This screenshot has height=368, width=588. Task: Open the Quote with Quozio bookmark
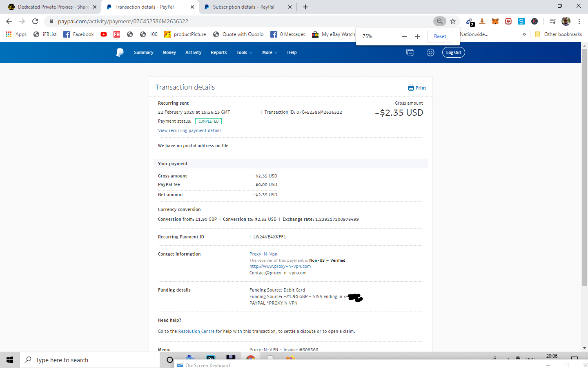[238, 34]
